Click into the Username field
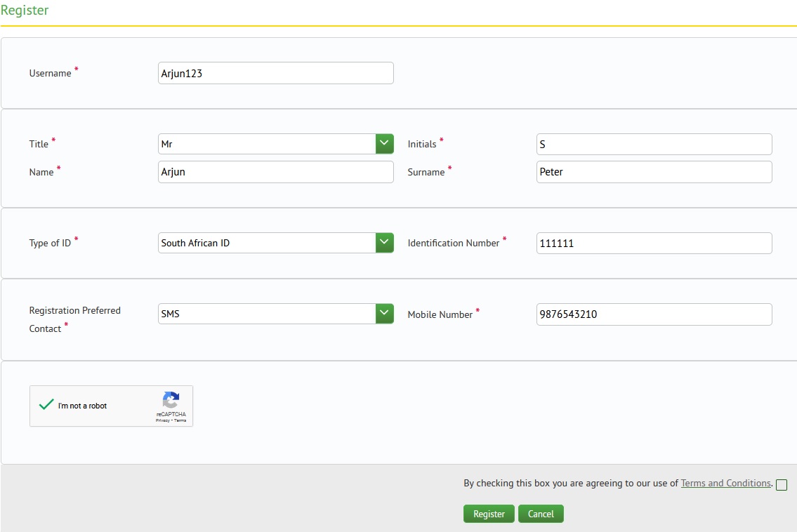Screen dimensions: 797x532 pyautogui.click(x=275, y=73)
